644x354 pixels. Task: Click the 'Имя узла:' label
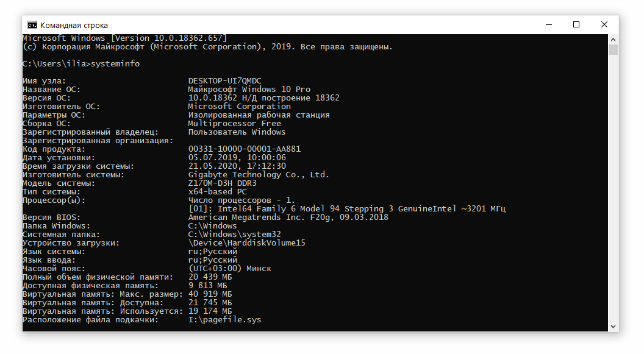44,81
